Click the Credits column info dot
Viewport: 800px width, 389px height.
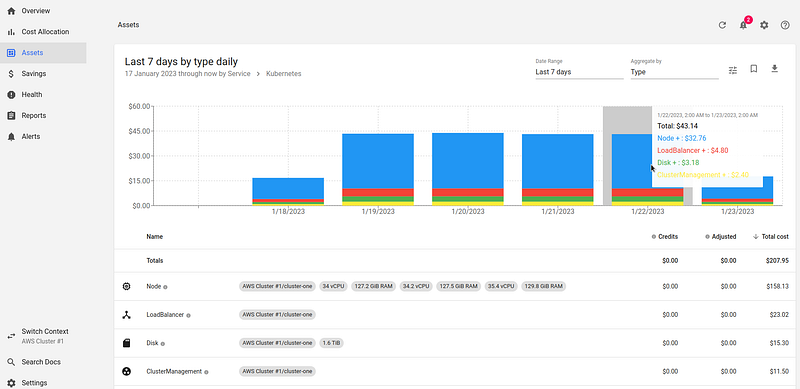coord(654,237)
